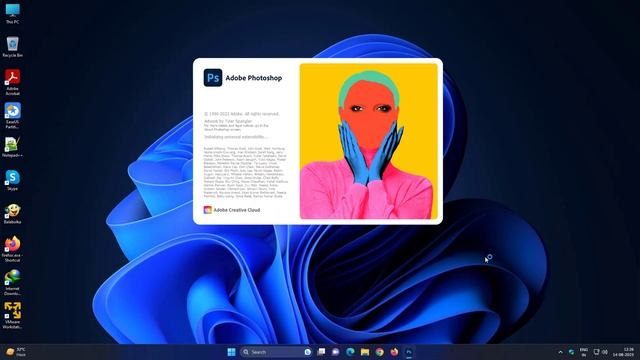Open the weather widget on the taskbar
Viewport: 640px width, 360px height.
pyautogui.click(x=16, y=352)
